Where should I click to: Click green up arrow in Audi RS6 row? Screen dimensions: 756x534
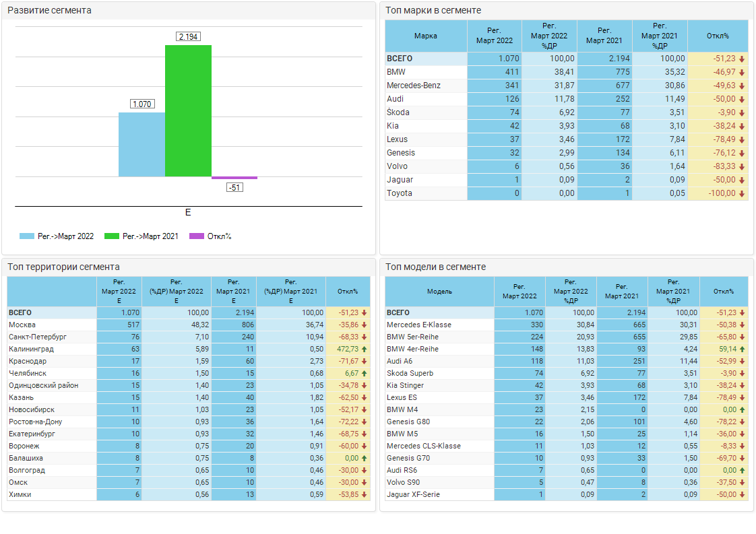click(x=743, y=470)
